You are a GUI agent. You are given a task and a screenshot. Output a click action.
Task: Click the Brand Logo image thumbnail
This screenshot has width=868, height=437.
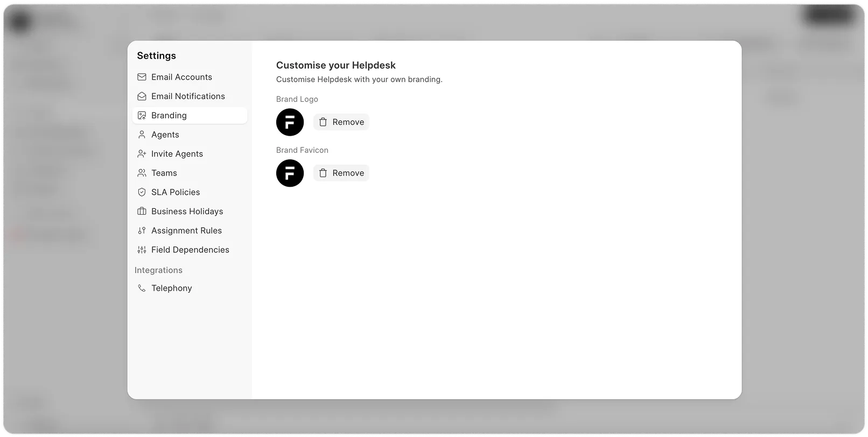[290, 122]
